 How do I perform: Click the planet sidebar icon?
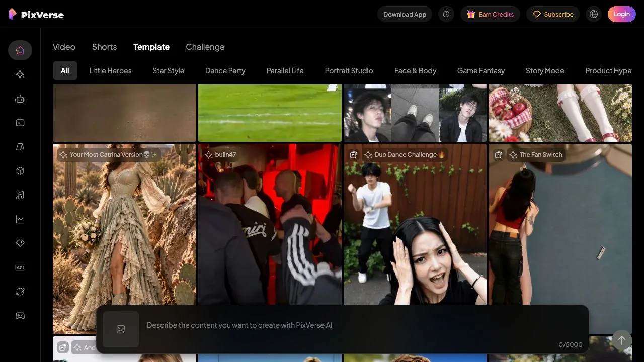[x=20, y=292]
